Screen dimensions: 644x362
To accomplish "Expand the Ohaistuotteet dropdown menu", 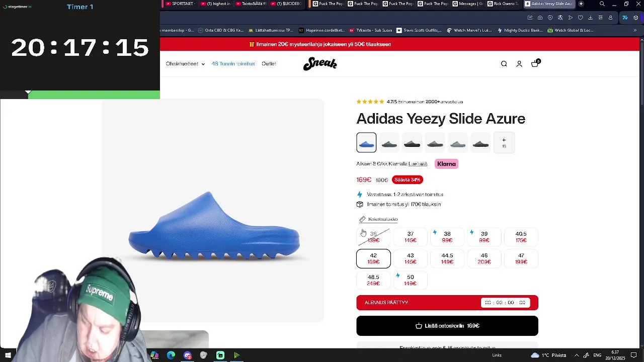I will 185,64.
